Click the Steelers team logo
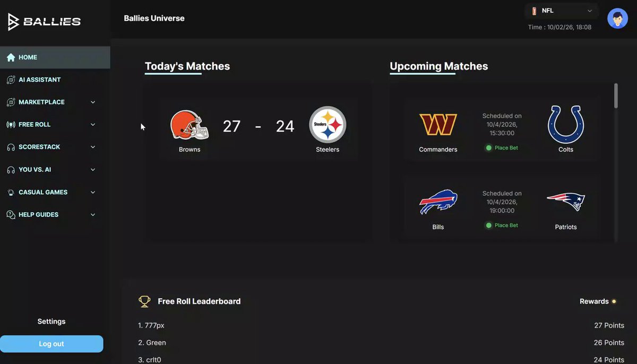 [328, 125]
